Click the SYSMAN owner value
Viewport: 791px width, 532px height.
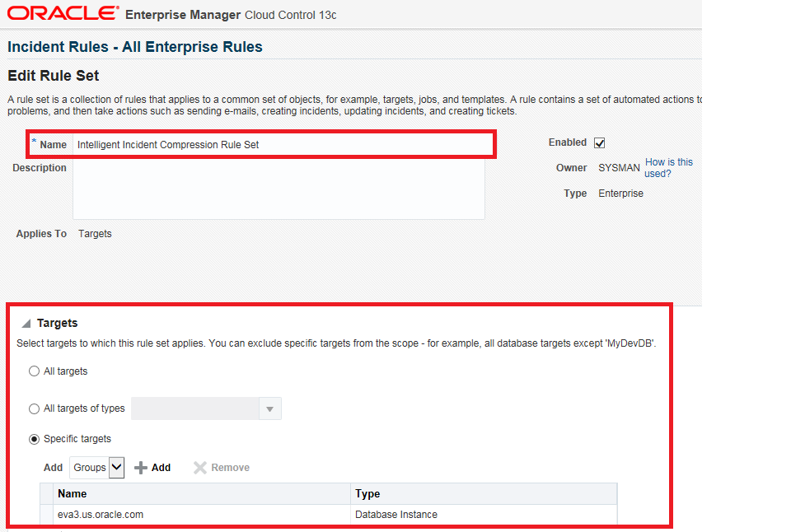pos(619,168)
